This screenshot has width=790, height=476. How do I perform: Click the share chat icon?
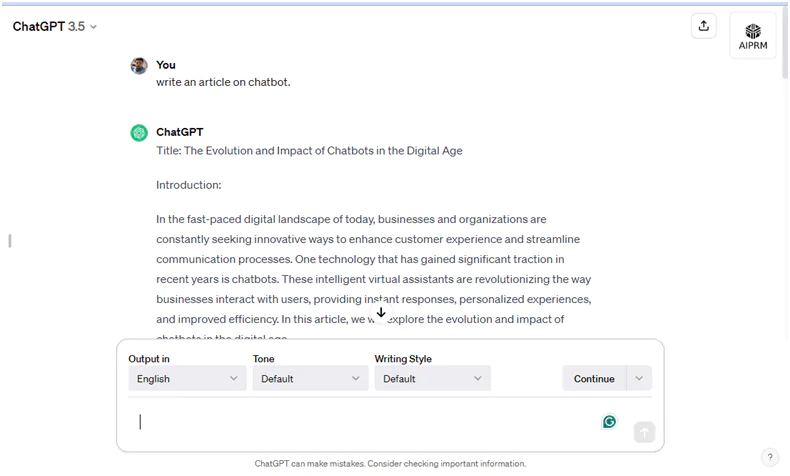[703, 27]
